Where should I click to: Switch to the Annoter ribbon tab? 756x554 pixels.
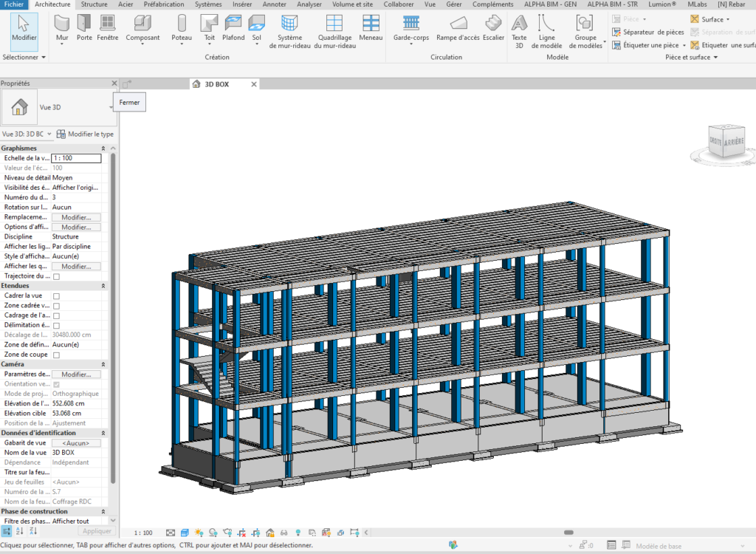(x=275, y=4)
